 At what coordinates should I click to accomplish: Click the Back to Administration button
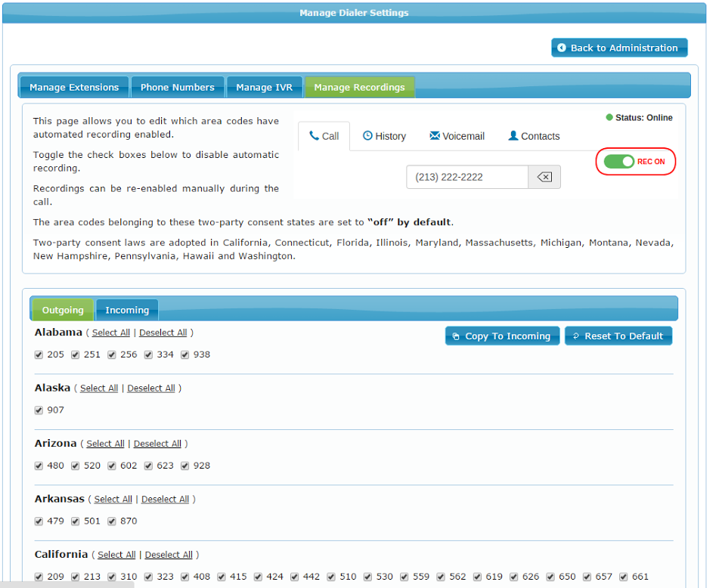pos(618,48)
